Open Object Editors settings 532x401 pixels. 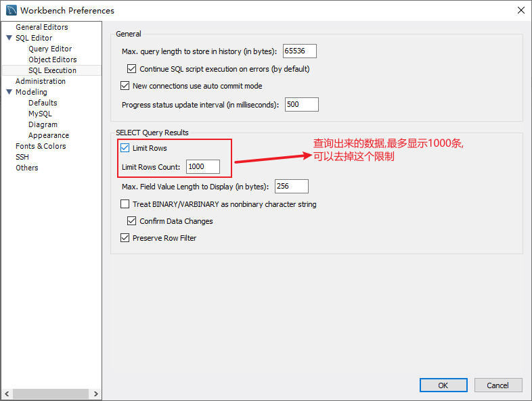click(x=53, y=60)
